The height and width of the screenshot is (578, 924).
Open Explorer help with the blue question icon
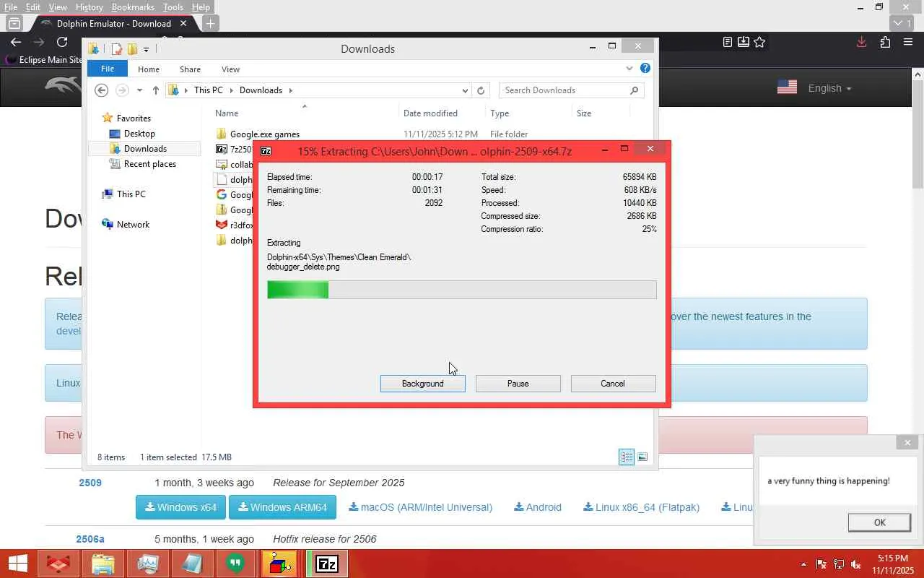pyautogui.click(x=645, y=69)
